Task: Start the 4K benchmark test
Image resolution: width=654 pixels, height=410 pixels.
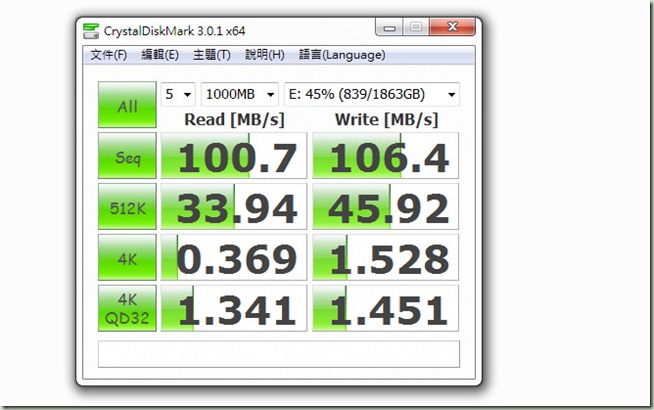Action: [x=127, y=257]
